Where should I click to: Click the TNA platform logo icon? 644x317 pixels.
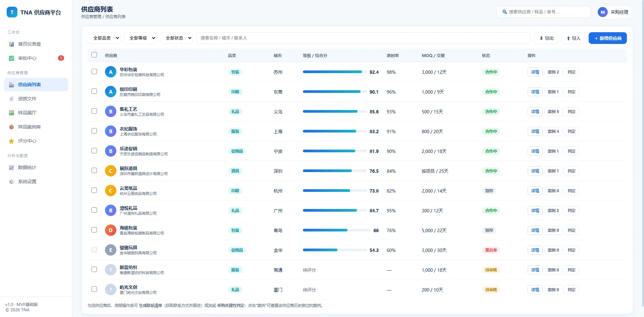[12, 12]
